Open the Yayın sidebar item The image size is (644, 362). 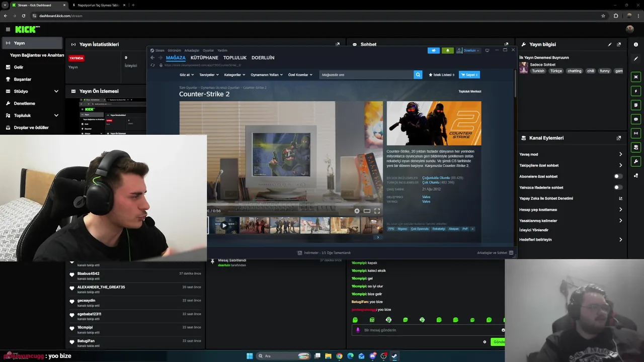point(32,43)
